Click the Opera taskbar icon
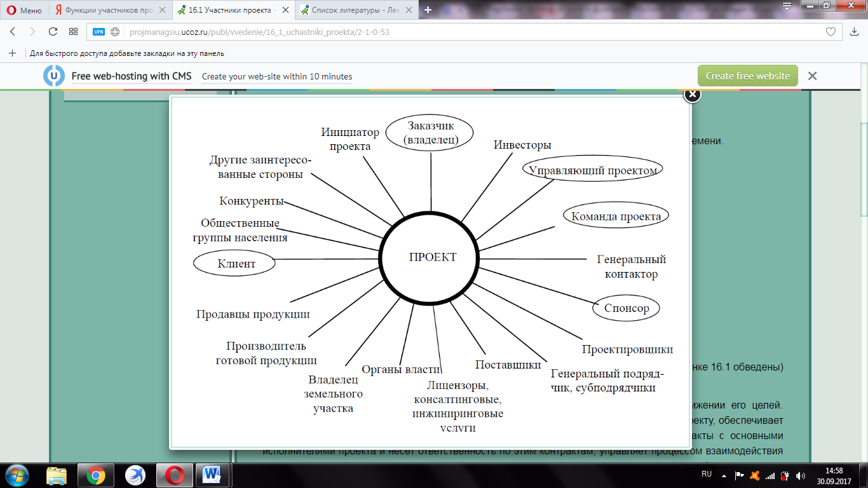This screenshot has height=488, width=868. coord(175,475)
